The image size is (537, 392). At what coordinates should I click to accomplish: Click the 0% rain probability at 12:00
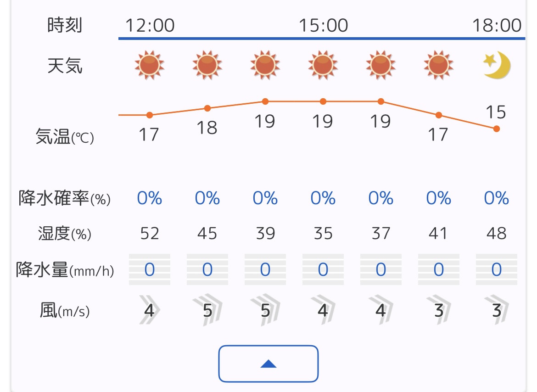149,198
